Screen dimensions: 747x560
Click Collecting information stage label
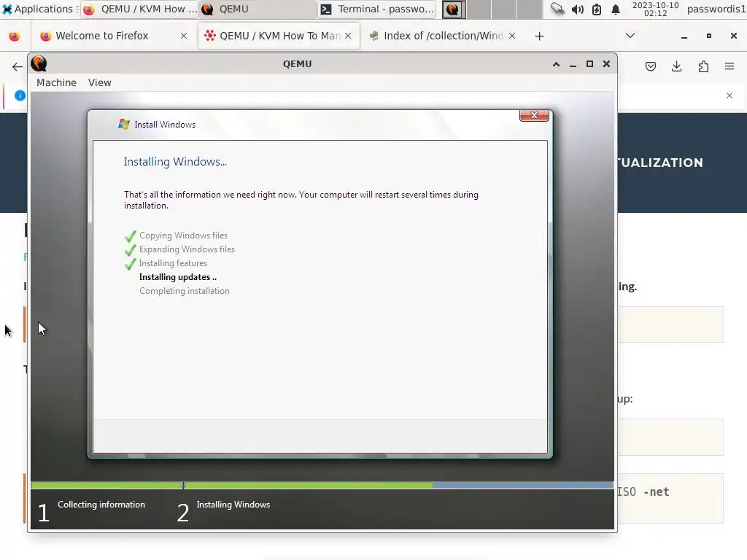pos(101,505)
